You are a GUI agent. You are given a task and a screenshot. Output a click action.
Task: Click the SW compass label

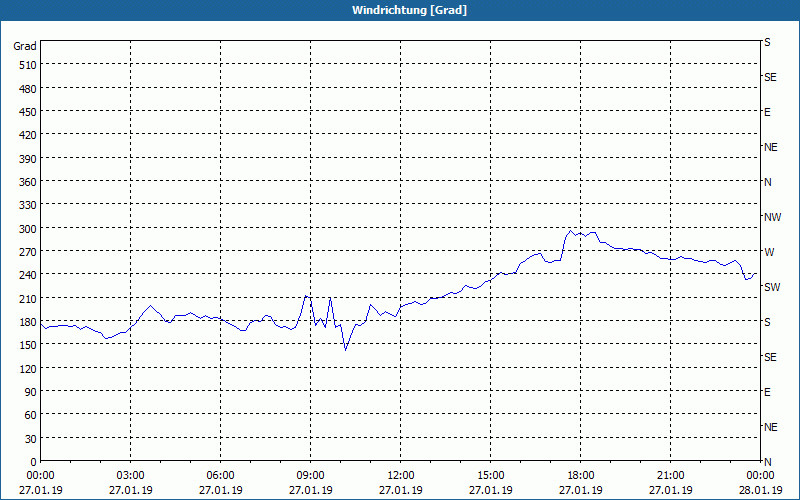pyautogui.click(x=772, y=287)
